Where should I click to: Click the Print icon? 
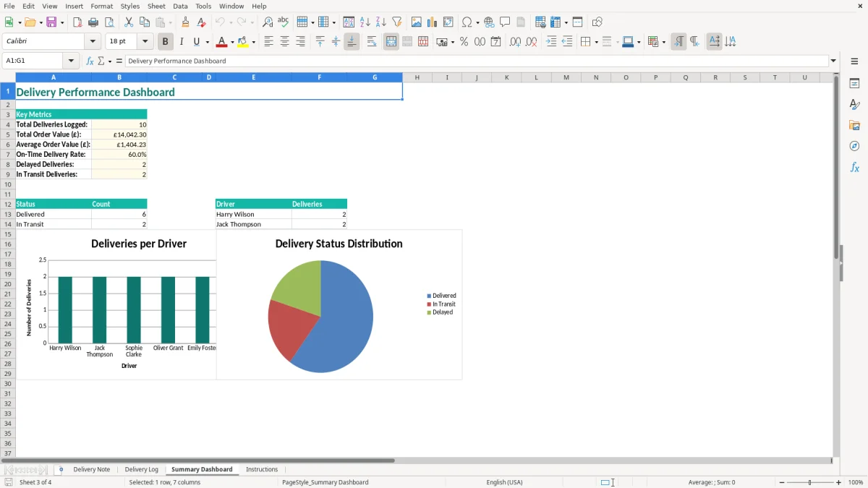(93, 22)
